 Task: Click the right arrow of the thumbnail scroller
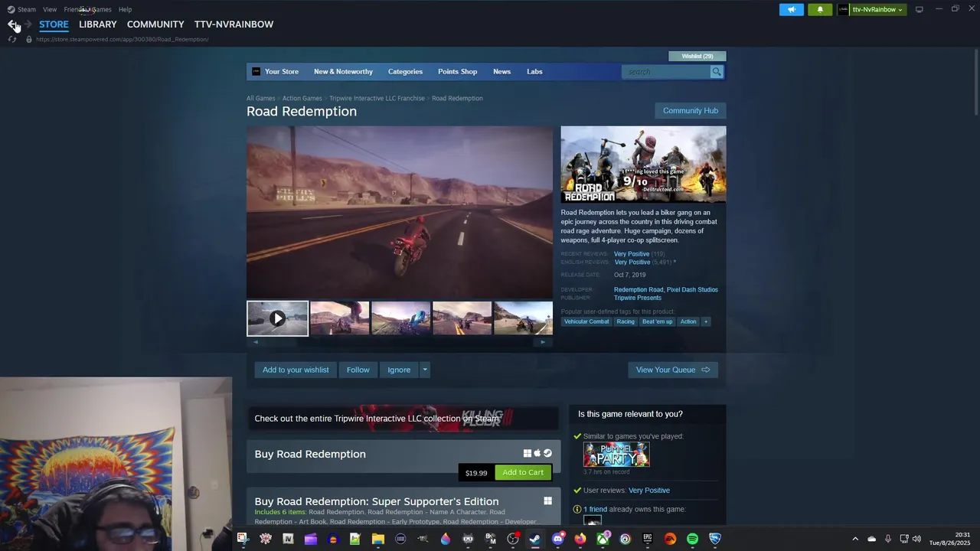click(543, 342)
